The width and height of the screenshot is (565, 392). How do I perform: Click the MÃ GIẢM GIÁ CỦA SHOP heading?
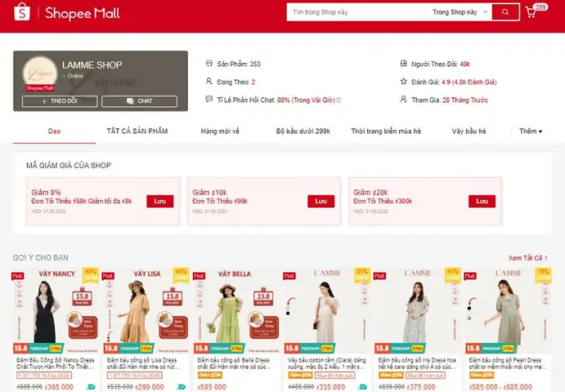69,166
